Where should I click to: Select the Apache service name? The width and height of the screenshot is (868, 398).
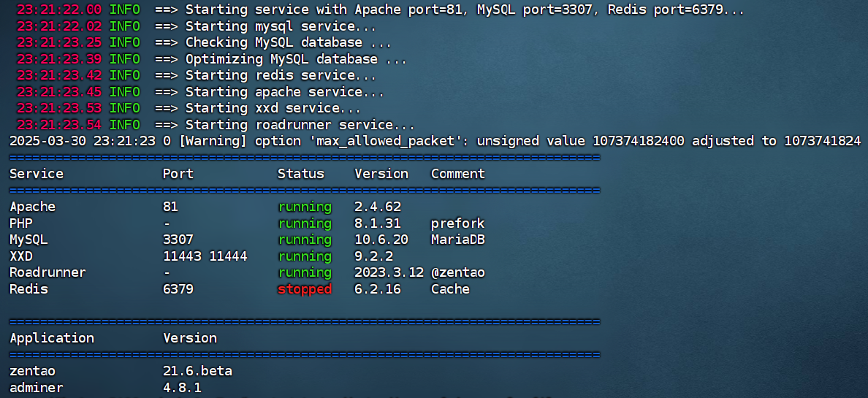coord(33,207)
